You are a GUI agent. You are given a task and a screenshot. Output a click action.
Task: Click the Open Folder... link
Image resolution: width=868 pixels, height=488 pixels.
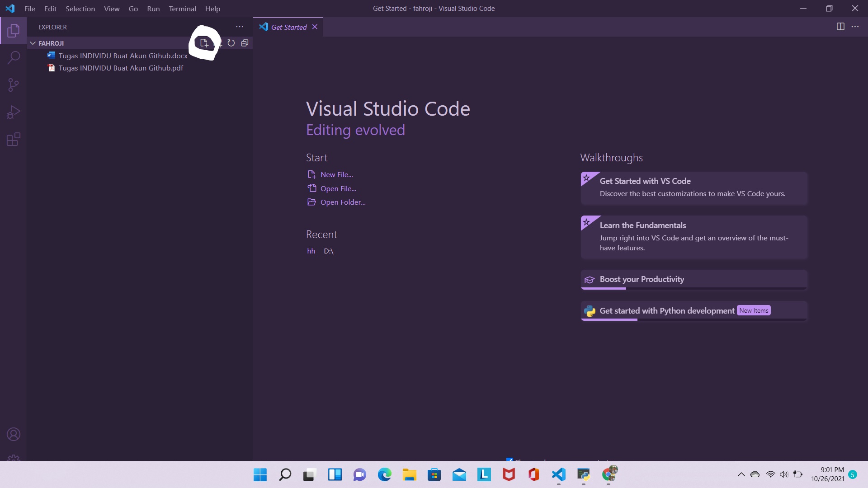(343, 202)
